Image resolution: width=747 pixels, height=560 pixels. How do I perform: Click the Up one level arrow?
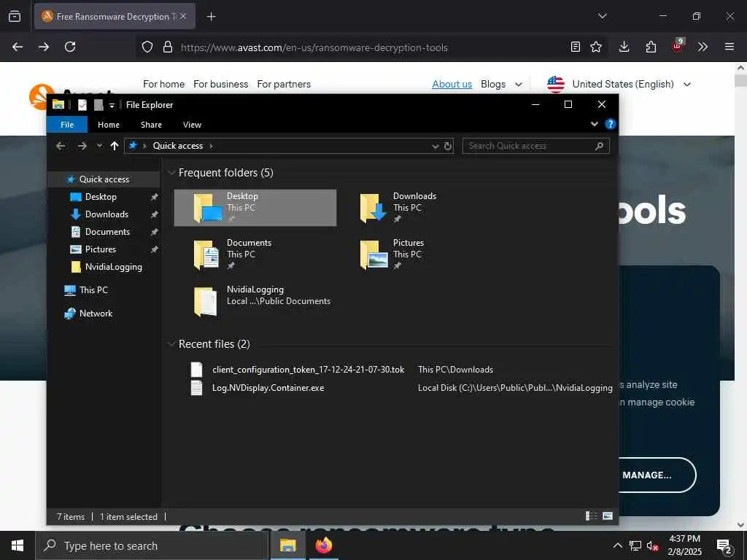[x=115, y=146]
